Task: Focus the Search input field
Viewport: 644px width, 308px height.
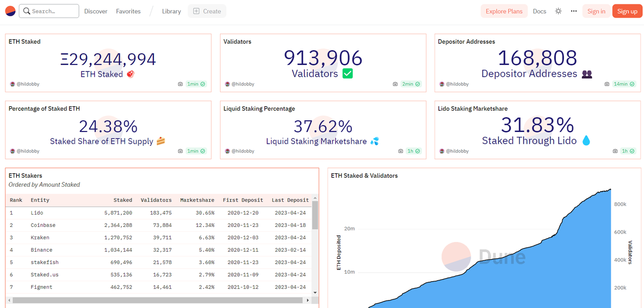Action: point(49,11)
